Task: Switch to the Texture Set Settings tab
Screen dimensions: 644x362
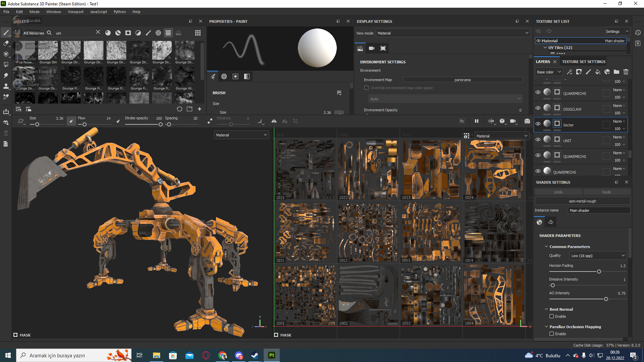Action: tap(584, 61)
